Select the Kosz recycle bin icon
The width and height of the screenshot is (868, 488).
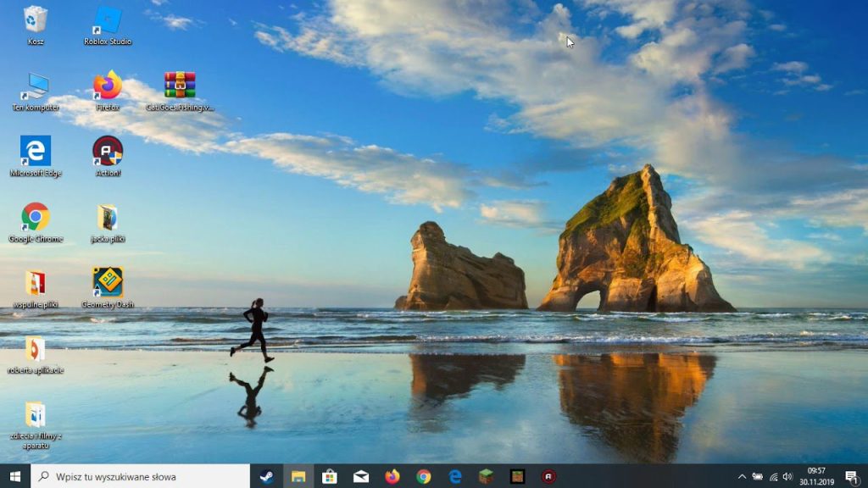[36, 19]
